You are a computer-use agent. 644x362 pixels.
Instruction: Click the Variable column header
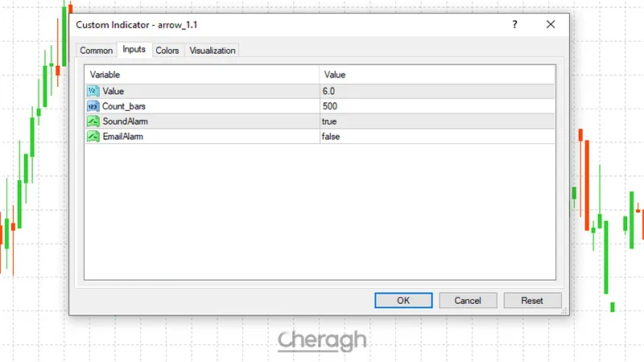(201, 75)
